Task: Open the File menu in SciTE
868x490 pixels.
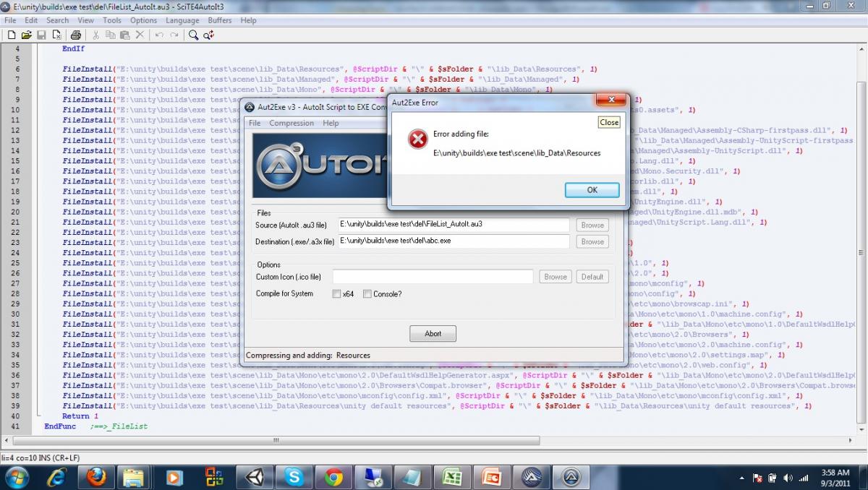Action: pos(10,20)
